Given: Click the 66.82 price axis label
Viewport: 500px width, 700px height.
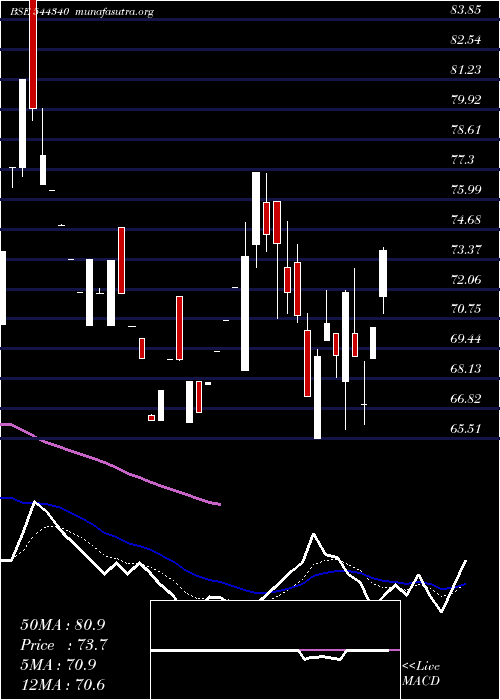Looking at the screenshot, I should pos(466,399).
